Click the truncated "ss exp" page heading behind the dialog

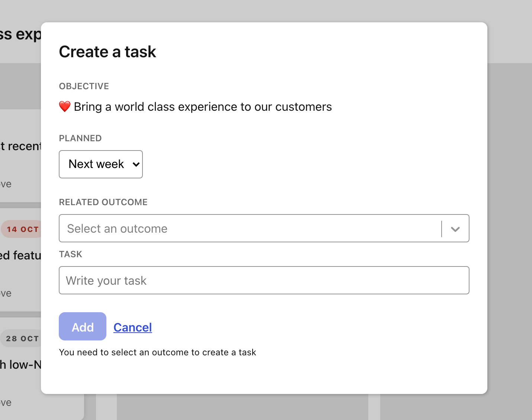(20, 34)
